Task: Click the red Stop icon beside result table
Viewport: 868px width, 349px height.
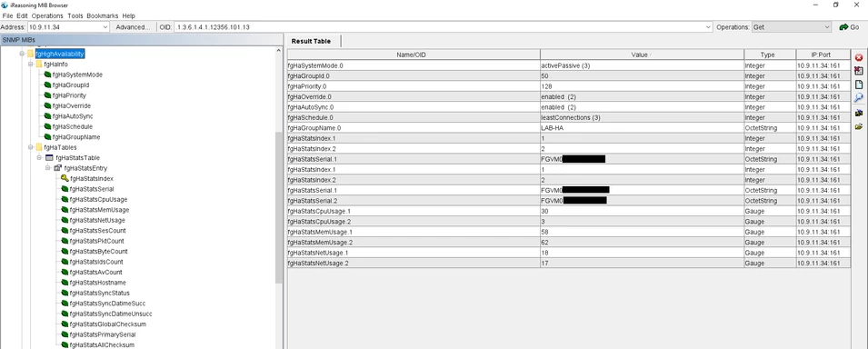Action: click(859, 57)
